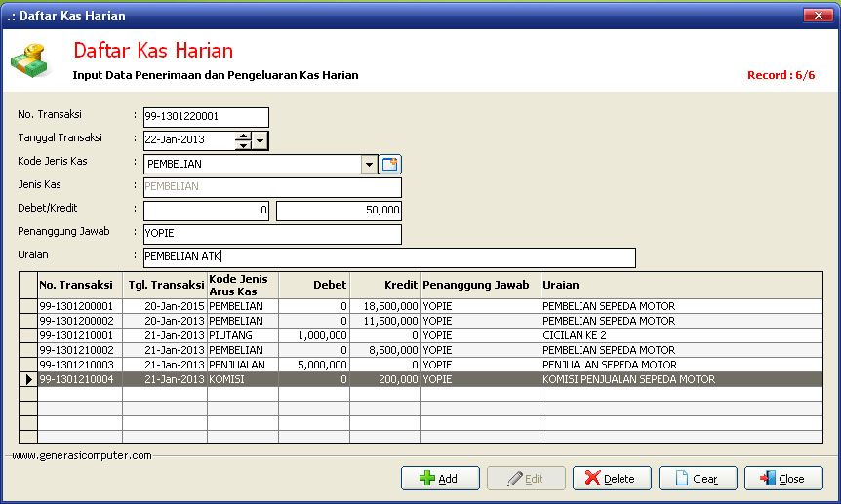The width and height of the screenshot is (841, 504).
Task: Focus the Debet amount field showing 0
Action: coord(206,211)
